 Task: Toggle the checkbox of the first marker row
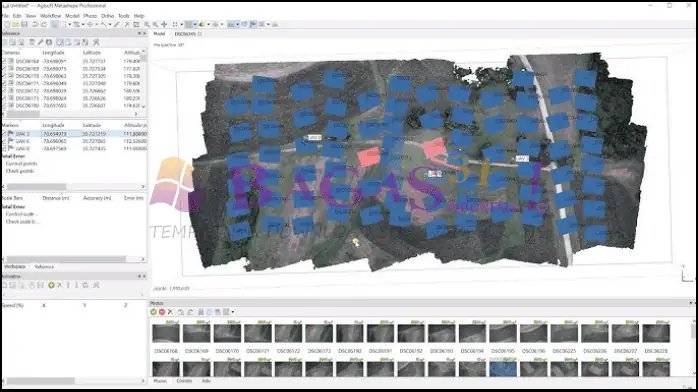coord(4,133)
